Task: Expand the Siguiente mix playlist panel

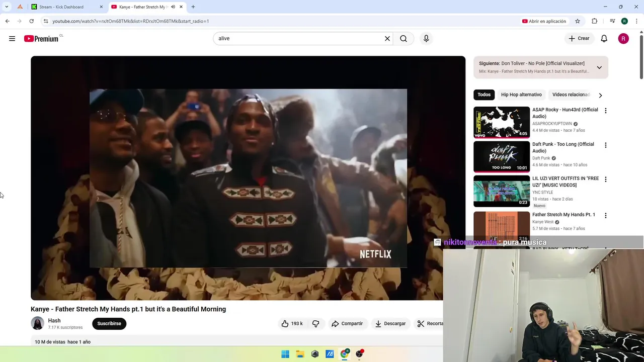Action: tap(599, 67)
